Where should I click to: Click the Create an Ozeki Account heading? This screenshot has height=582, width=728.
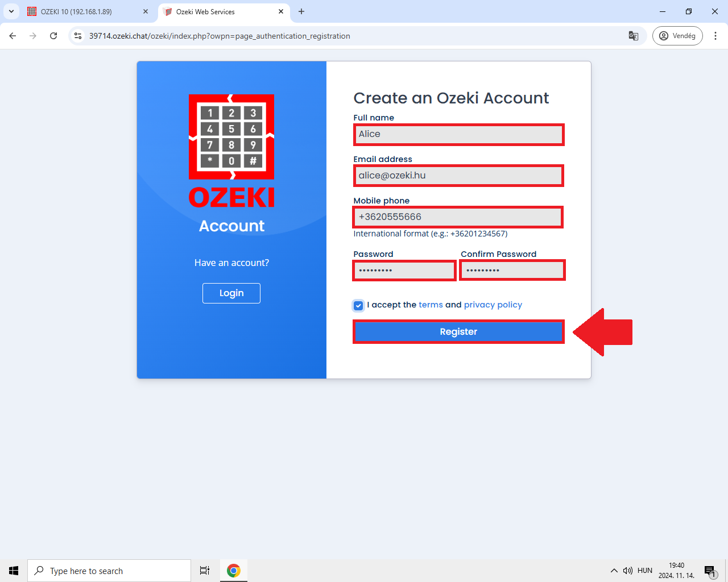[x=451, y=98]
